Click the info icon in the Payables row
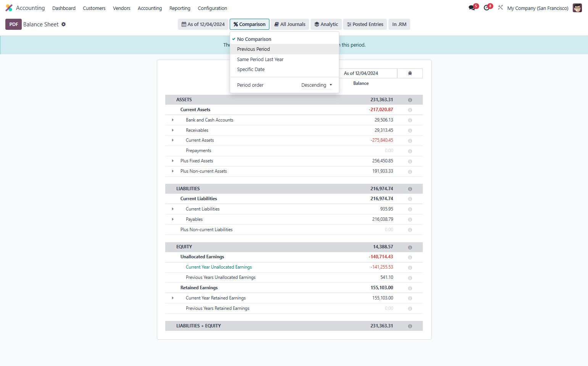This screenshot has width=588, height=366. point(410,220)
